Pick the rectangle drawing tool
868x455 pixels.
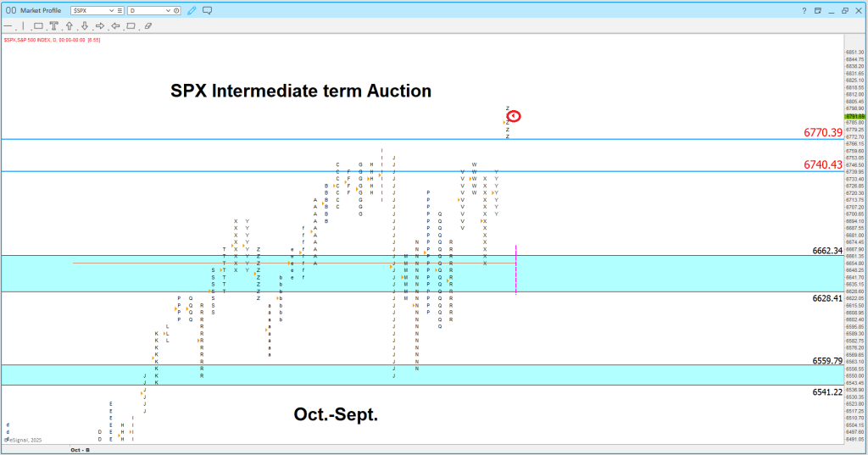(x=38, y=26)
